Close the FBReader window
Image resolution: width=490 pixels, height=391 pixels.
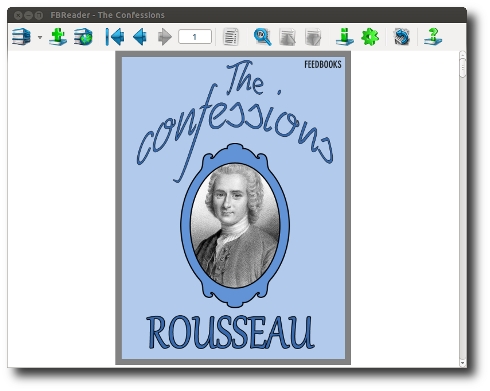pyautogui.click(x=18, y=15)
